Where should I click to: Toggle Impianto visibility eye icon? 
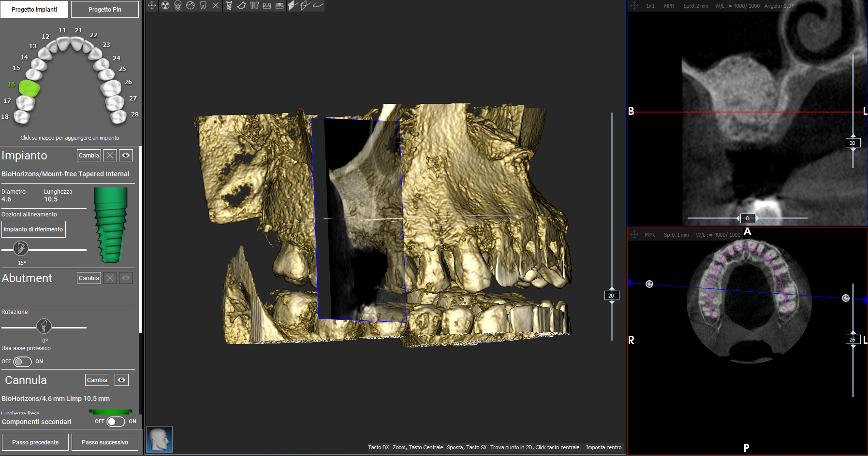point(126,155)
